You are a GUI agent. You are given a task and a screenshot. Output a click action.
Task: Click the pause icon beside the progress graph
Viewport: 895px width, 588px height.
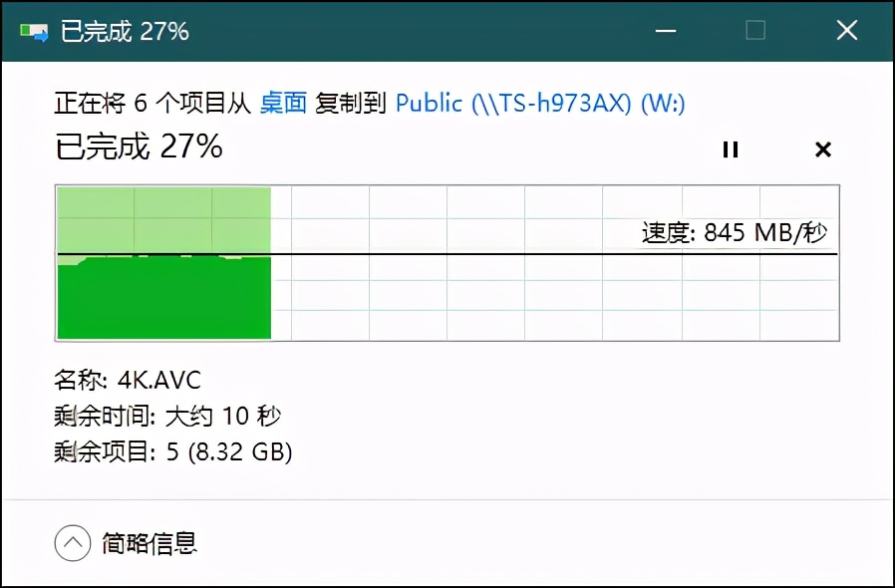731,149
